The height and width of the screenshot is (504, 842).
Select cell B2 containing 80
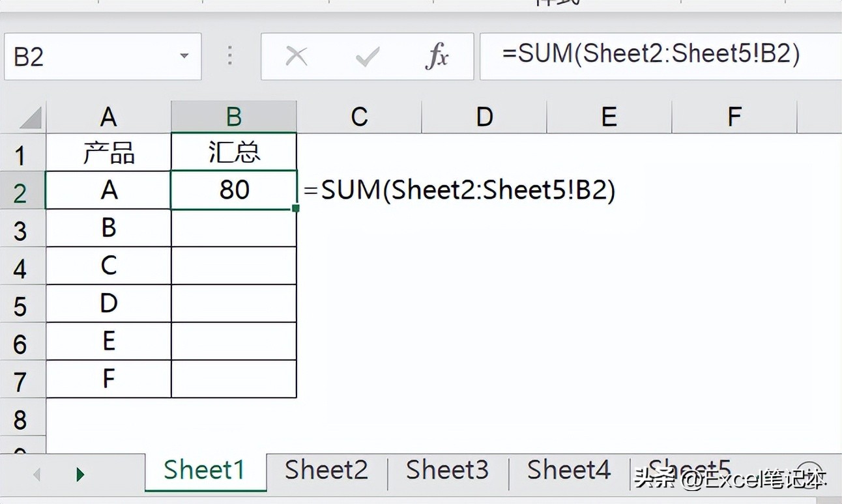click(x=234, y=190)
